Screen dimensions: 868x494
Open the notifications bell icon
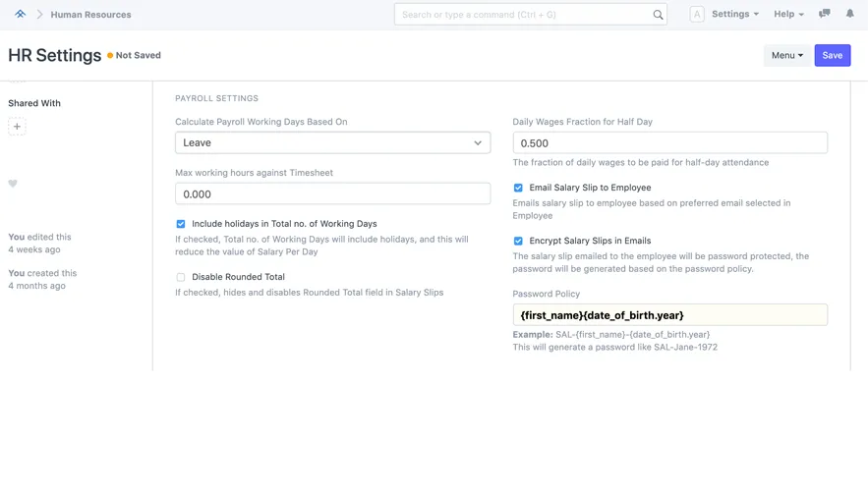(849, 14)
